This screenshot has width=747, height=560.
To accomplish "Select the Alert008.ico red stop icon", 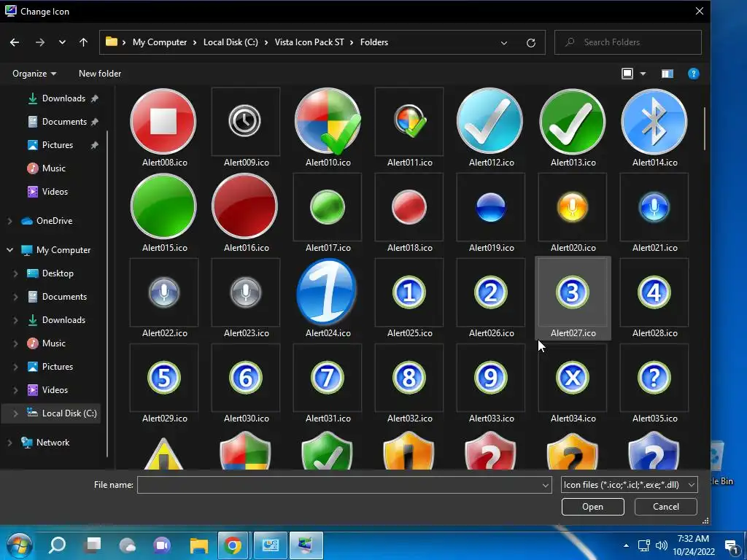I will 163,122.
